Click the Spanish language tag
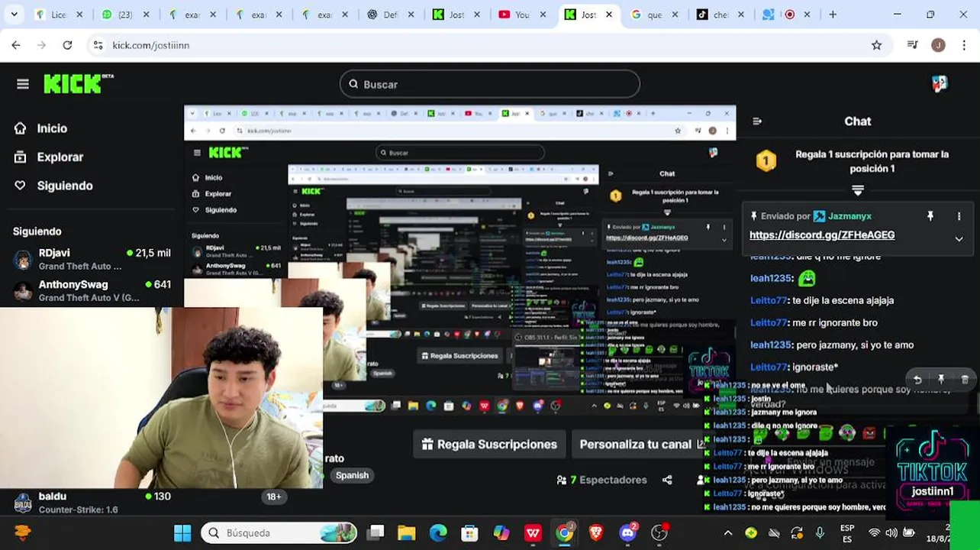 [x=352, y=475]
